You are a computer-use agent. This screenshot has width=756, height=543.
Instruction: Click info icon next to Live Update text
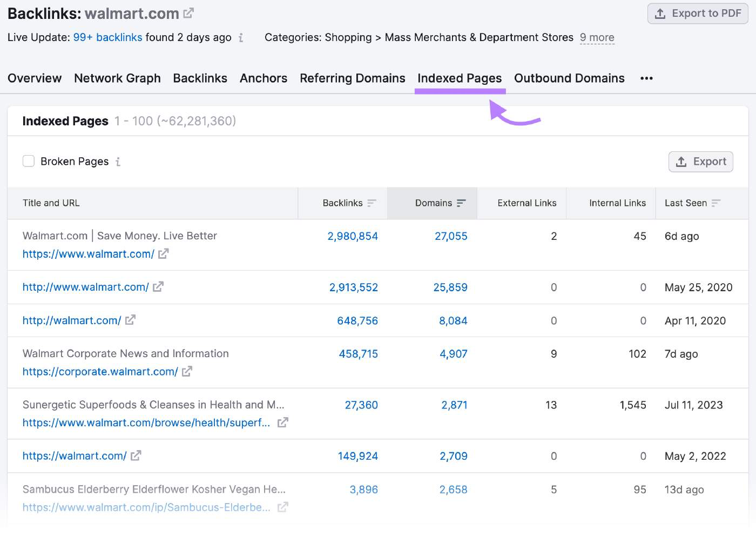(x=241, y=38)
